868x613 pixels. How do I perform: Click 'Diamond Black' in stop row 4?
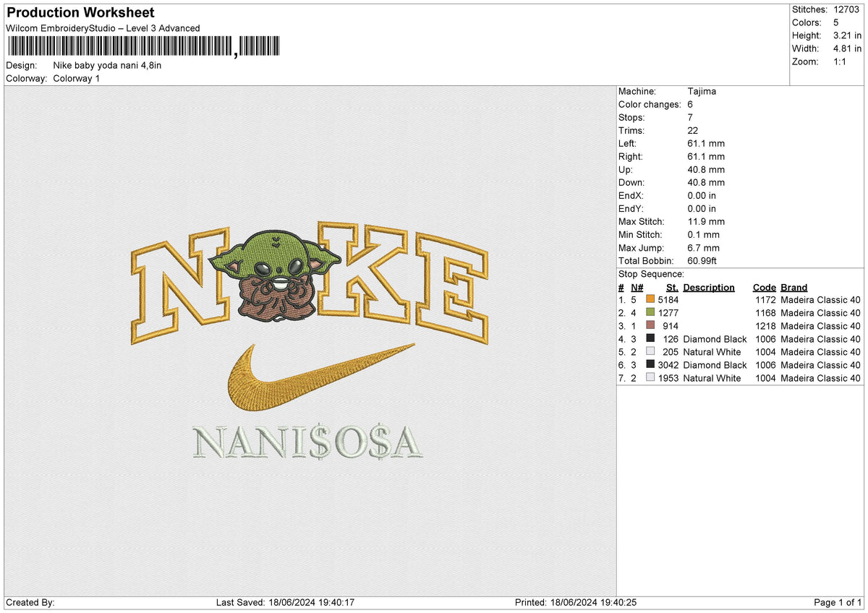pos(715,339)
